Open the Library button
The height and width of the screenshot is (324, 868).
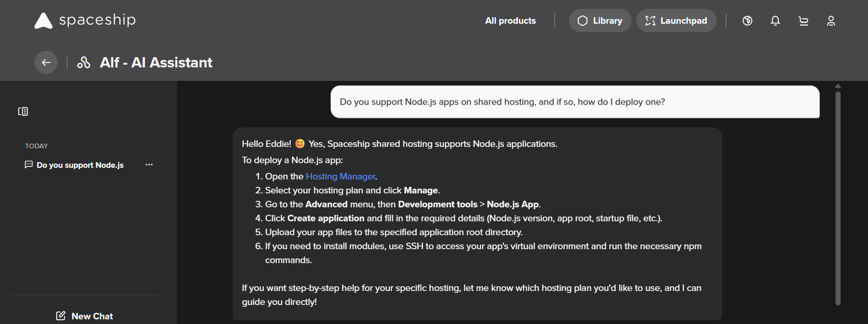pyautogui.click(x=600, y=20)
